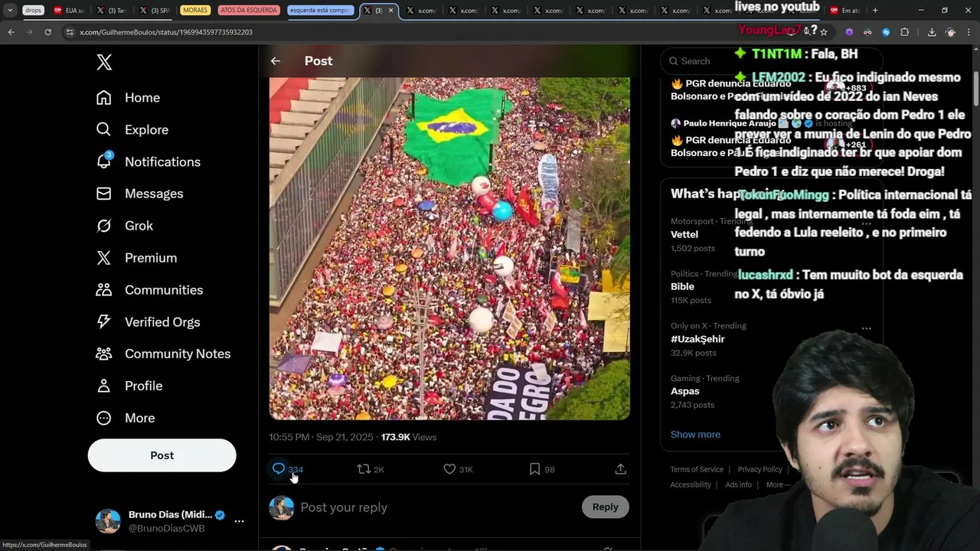Switch to the (3) Tarc tab
980x551 pixels.
coord(112,10)
